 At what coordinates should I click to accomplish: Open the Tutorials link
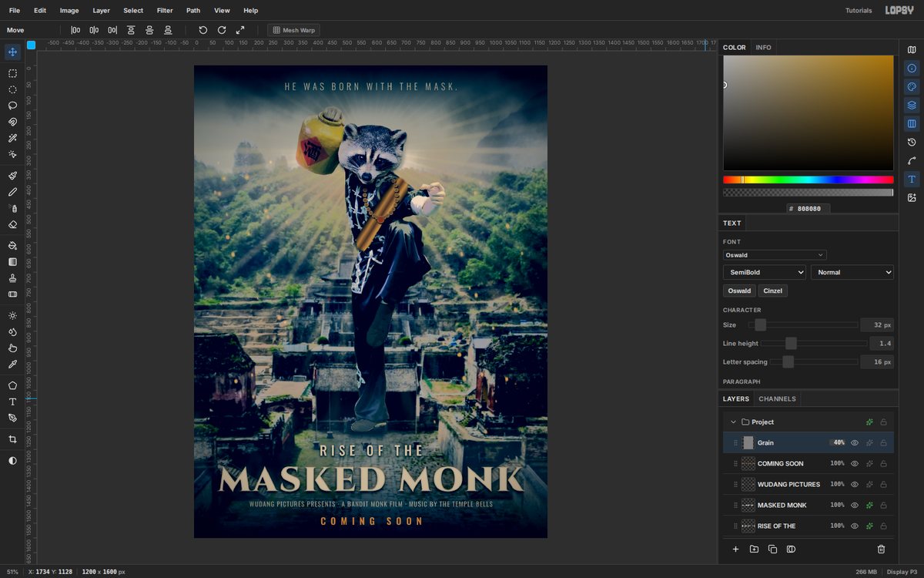(x=859, y=11)
